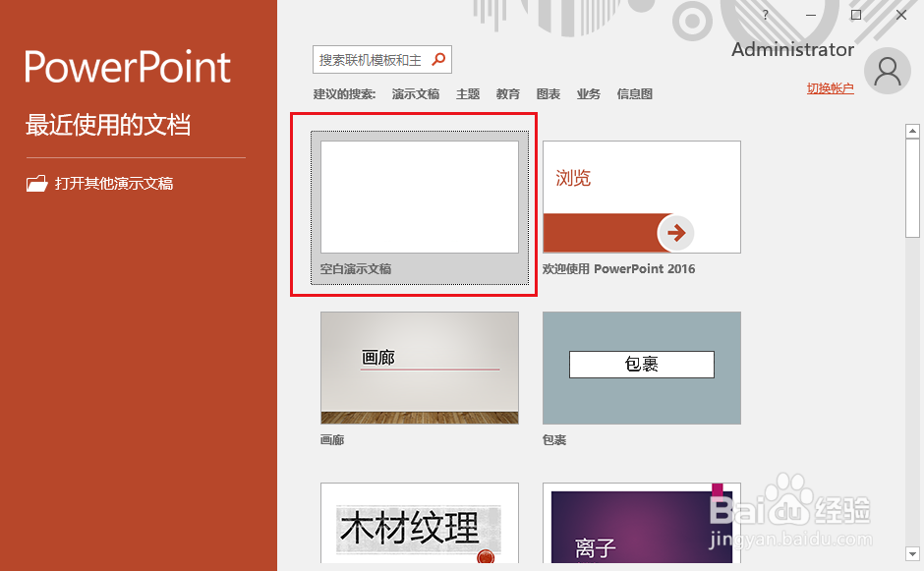Select the 主题 suggested search
The width and height of the screenshot is (924, 571).
(468, 93)
